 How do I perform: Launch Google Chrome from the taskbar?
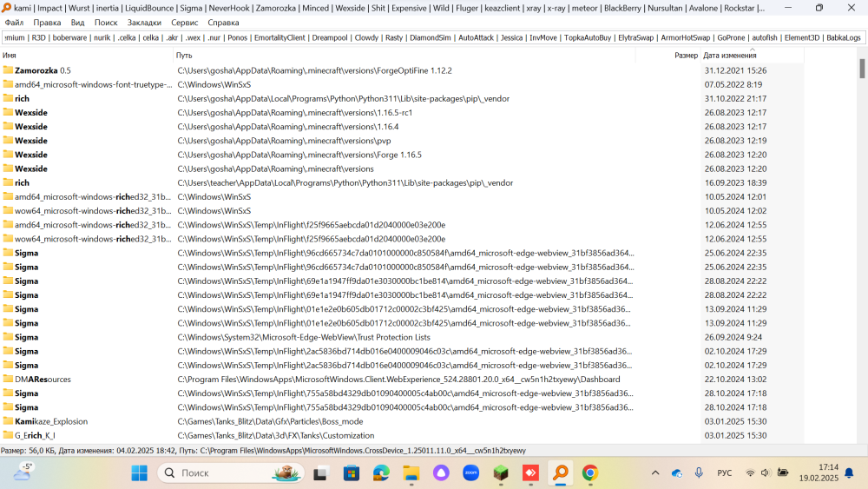(590, 473)
